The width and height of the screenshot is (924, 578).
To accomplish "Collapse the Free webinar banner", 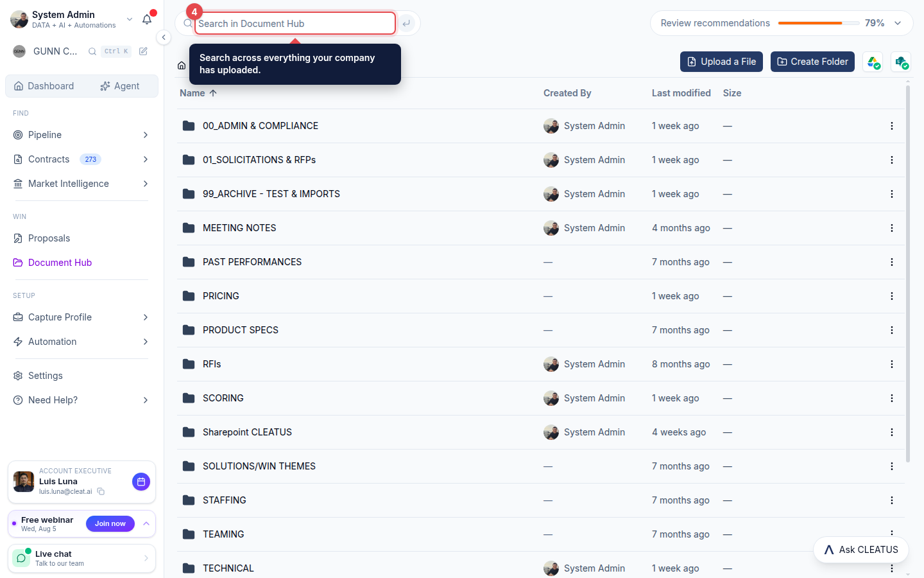I will pos(146,523).
